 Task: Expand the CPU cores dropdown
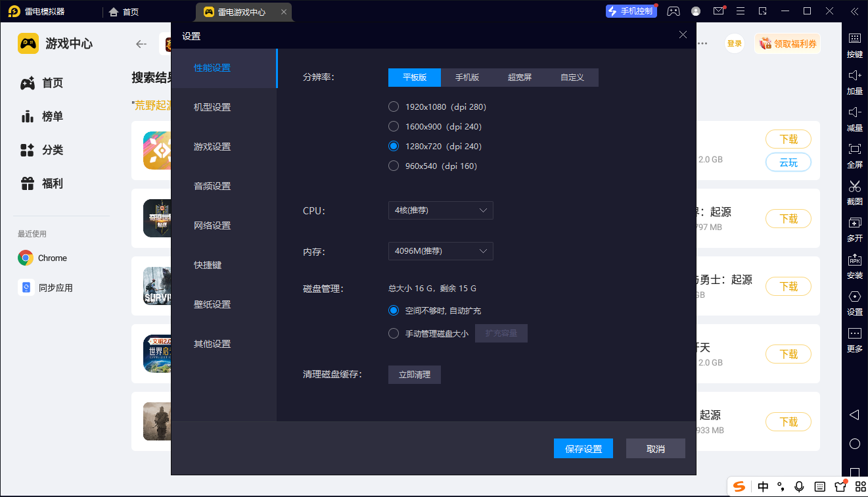[x=440, y=210]
